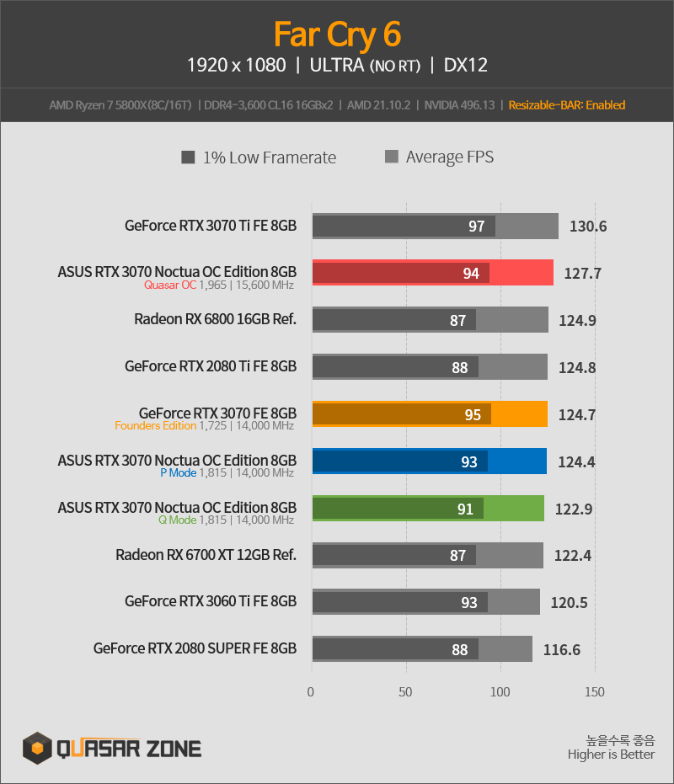The height and width of the screenshot is (784, 674).
Task: Click the GeForce RTX 3070 Ti FE 8GB label
Action: [211, 226]
